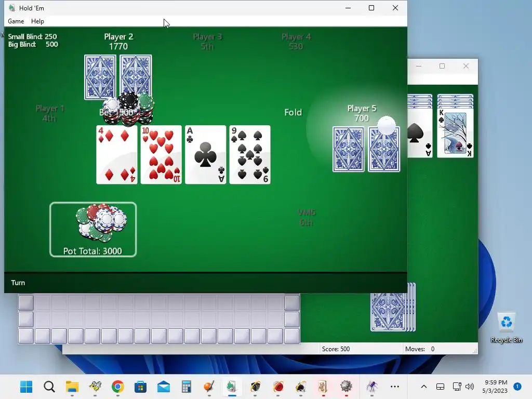Screen dimensions: 532x399
Task: Click the Player 4 name label
Action: click(296, 37)
